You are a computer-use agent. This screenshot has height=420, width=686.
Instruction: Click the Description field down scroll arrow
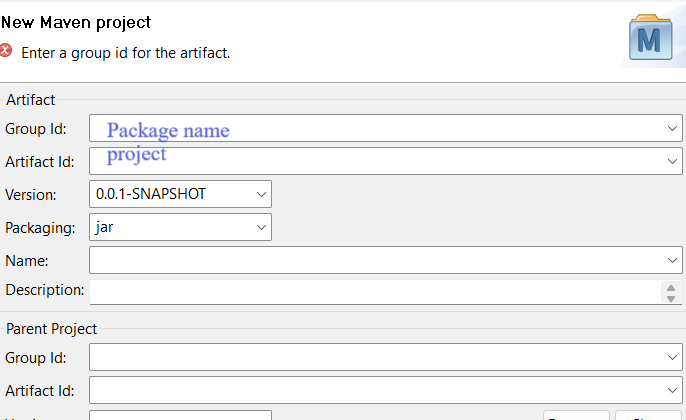coord(671,298)
